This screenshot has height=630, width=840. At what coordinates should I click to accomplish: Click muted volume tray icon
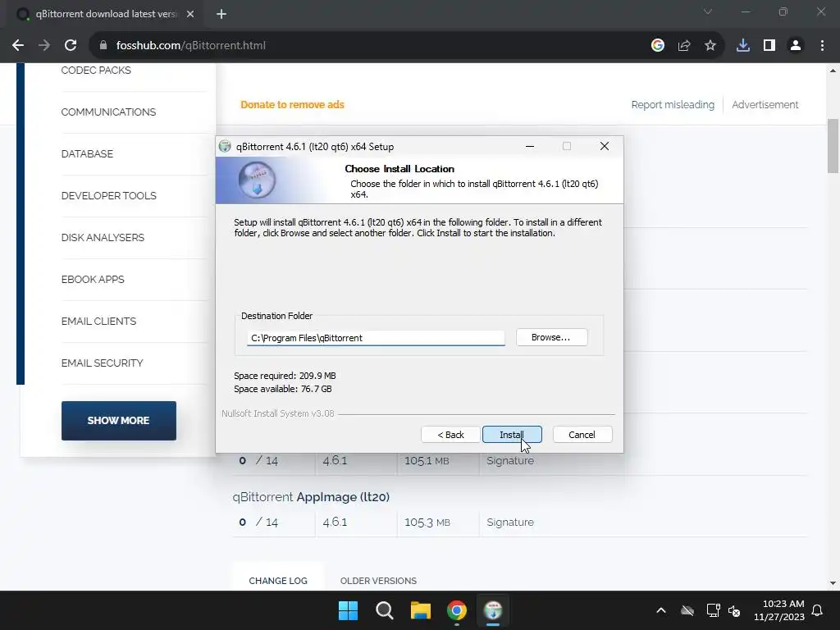tap(734, 610)
